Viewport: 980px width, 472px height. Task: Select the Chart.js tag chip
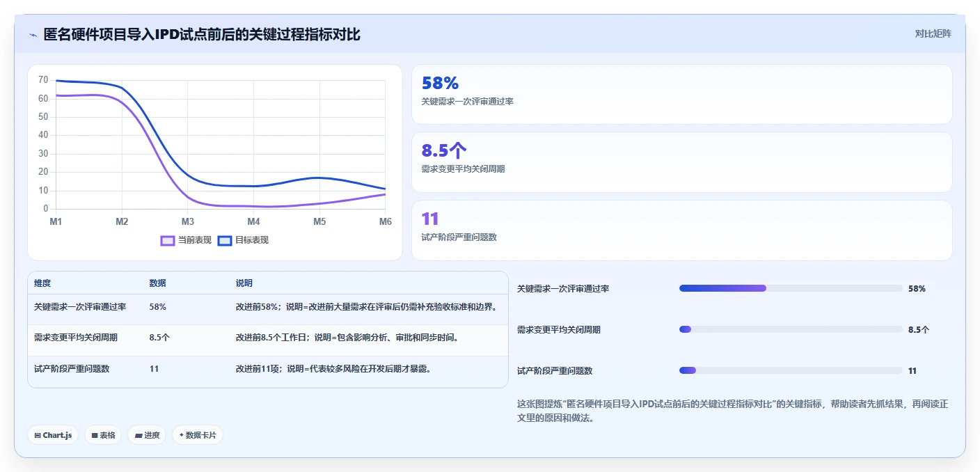click(53, 435)
